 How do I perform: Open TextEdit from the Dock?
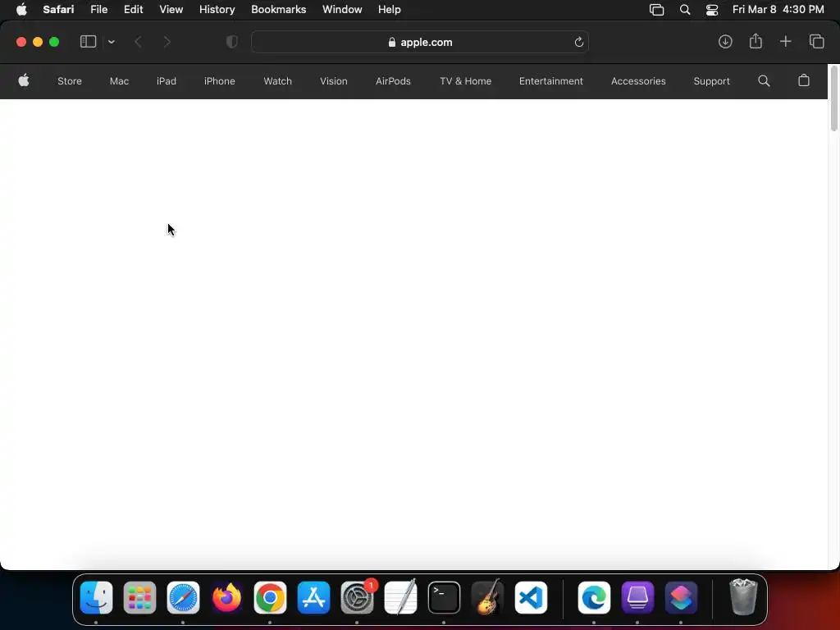point(400,597)
